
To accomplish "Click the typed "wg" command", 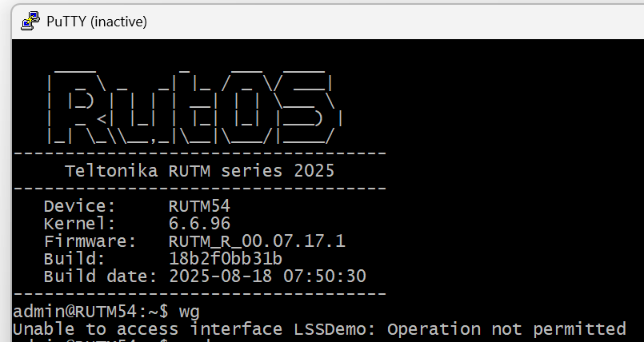I will point(189,311).
